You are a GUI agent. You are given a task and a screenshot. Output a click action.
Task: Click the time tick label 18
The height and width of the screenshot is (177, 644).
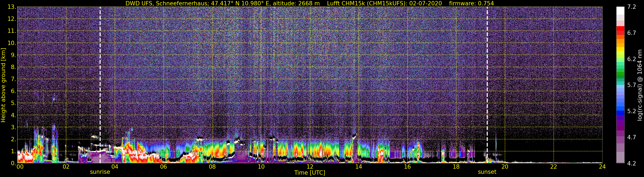(x=456, y=166)
